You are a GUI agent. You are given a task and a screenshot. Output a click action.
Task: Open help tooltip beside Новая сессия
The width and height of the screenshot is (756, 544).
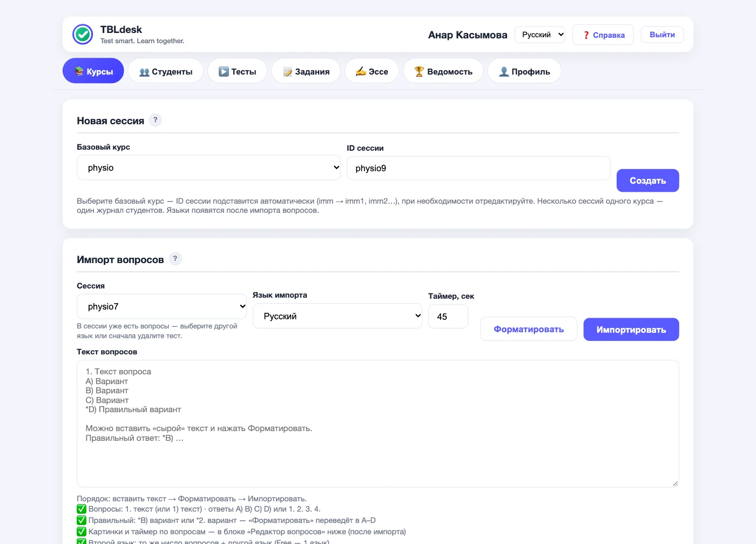156,120
